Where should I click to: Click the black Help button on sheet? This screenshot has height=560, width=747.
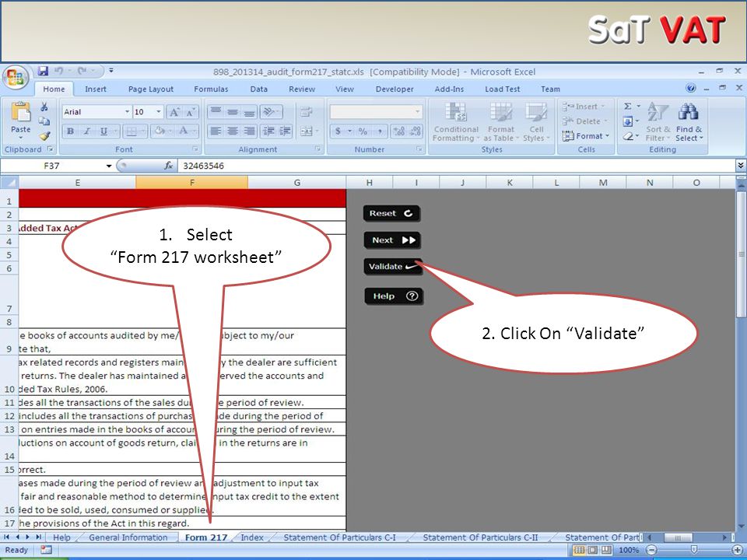click(394, 296)
